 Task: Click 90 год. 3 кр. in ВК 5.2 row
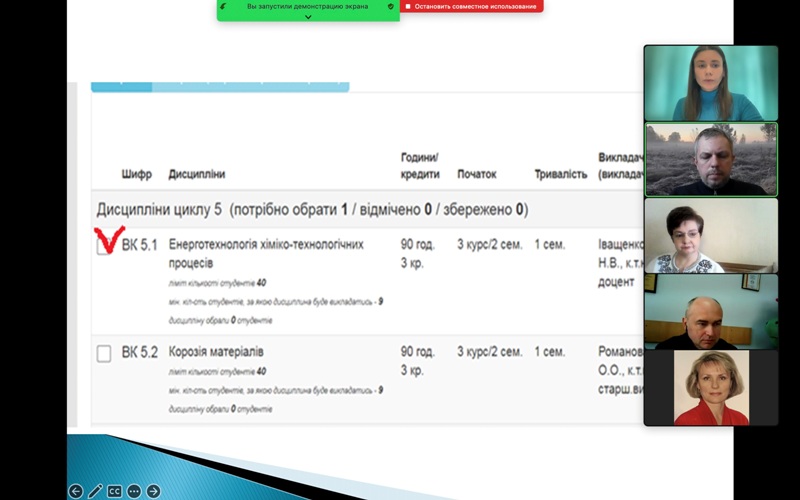click(417, 361)
